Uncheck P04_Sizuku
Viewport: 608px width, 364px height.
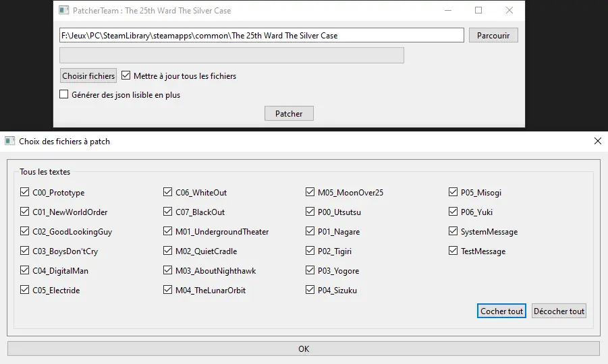310,290
